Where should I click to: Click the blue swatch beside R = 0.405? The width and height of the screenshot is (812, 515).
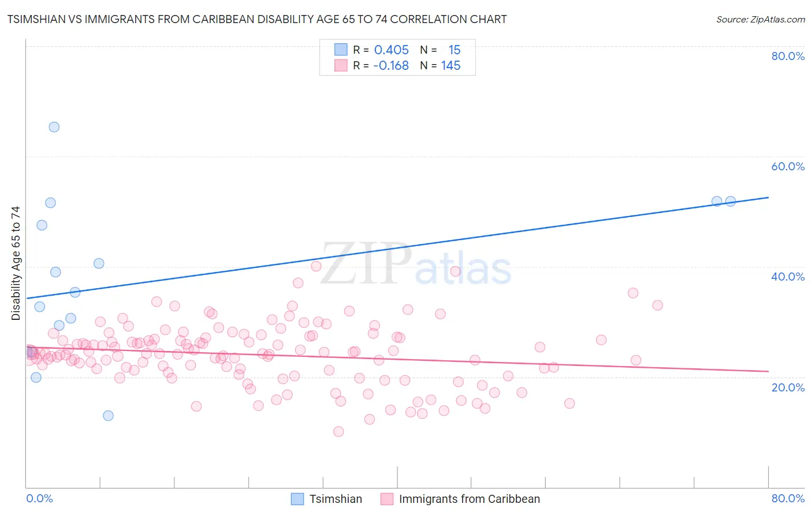[x=341, y=50]
